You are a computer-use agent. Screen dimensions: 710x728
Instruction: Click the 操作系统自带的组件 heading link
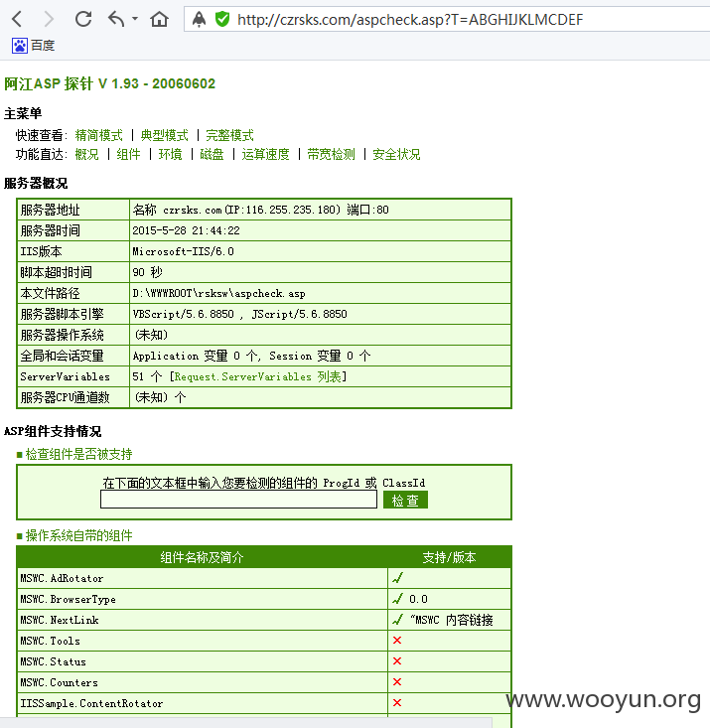point(78,535)
